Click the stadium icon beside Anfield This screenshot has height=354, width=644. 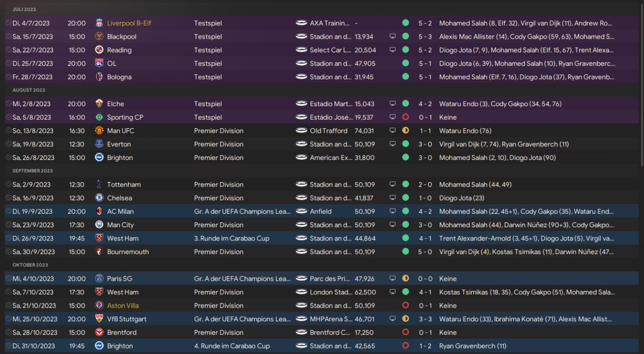(301, 211)
